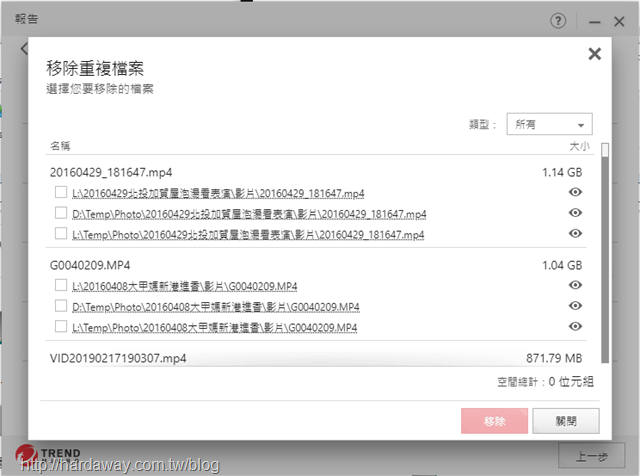Close the remove duplicate files dialog
The image size is (640, 476).
(594, 53)
